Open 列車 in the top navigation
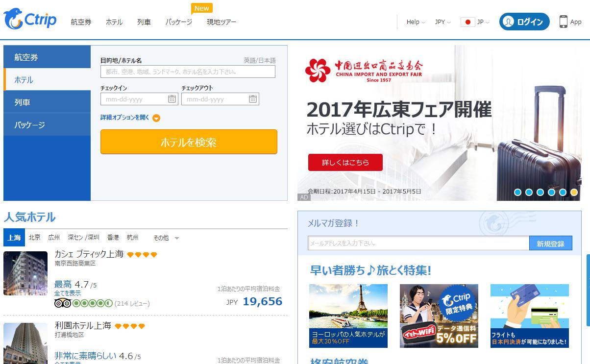 point(144,22)
